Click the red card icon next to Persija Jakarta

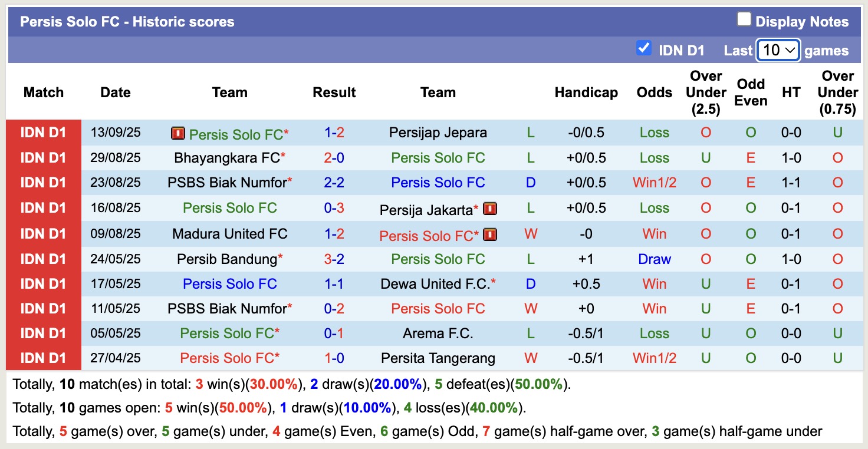(491, 208)
